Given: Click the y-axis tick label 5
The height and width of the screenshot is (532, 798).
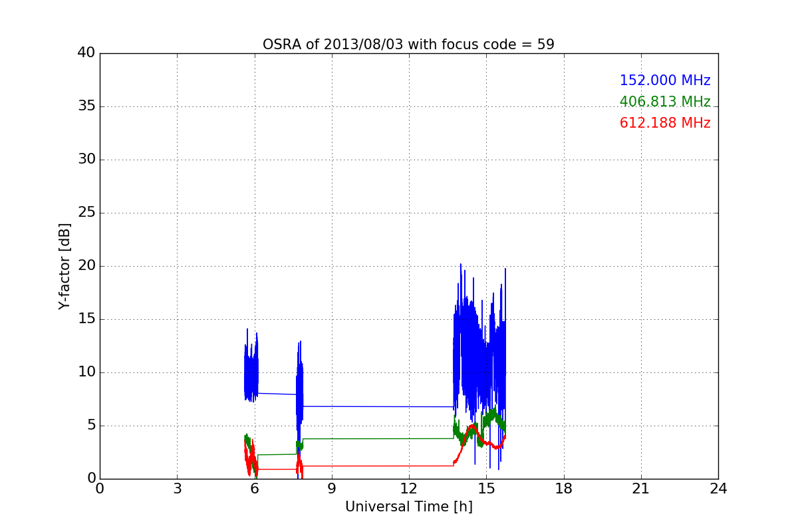Looking at the screenshot, I should point(90,426).
